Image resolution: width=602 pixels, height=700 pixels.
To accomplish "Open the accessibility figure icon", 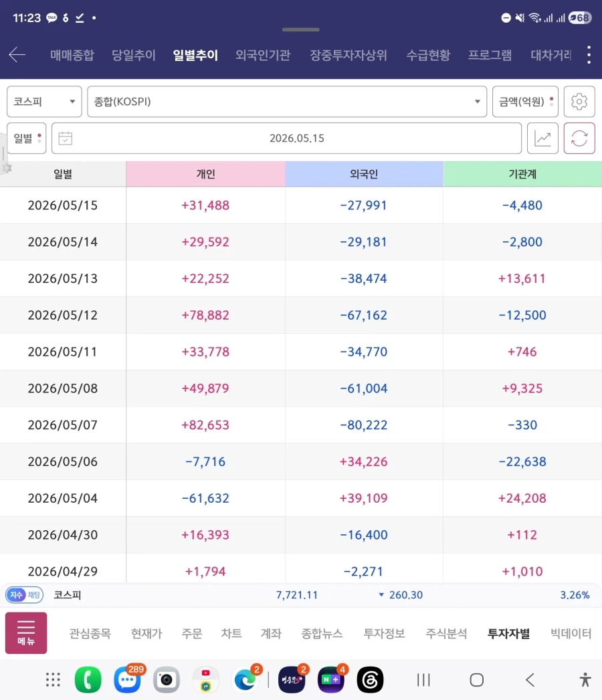I will [x=585, y=680].
